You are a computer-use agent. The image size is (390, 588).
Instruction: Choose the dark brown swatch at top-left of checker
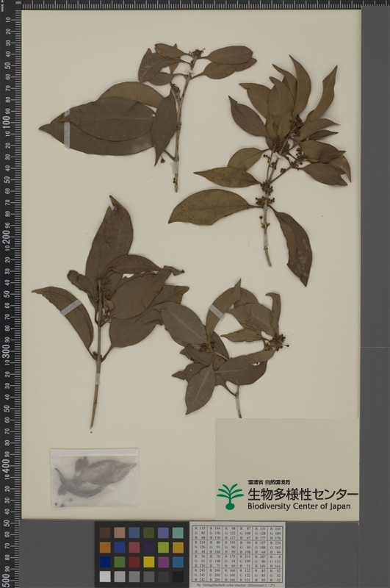coord(105,532)
